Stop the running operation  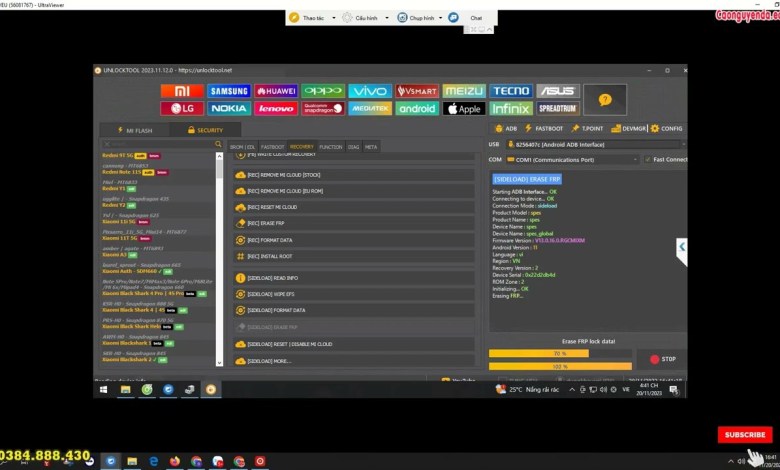663,359
